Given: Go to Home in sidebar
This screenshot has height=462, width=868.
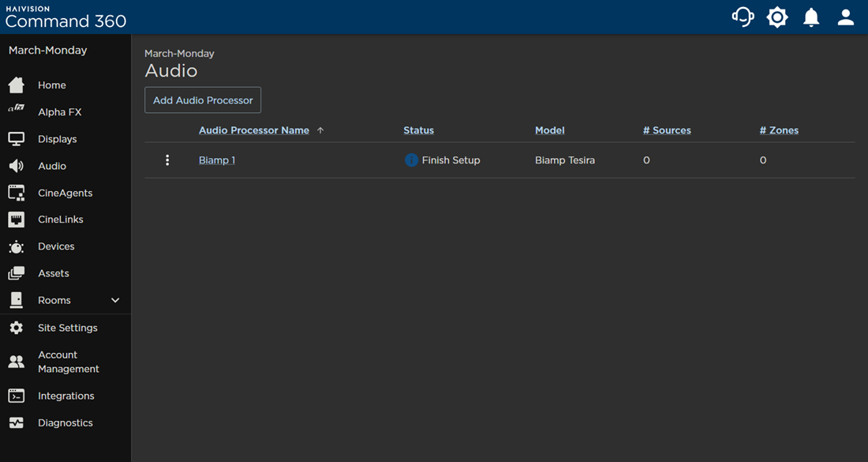Looking at the screenshot, I should [x=52, y=85].
